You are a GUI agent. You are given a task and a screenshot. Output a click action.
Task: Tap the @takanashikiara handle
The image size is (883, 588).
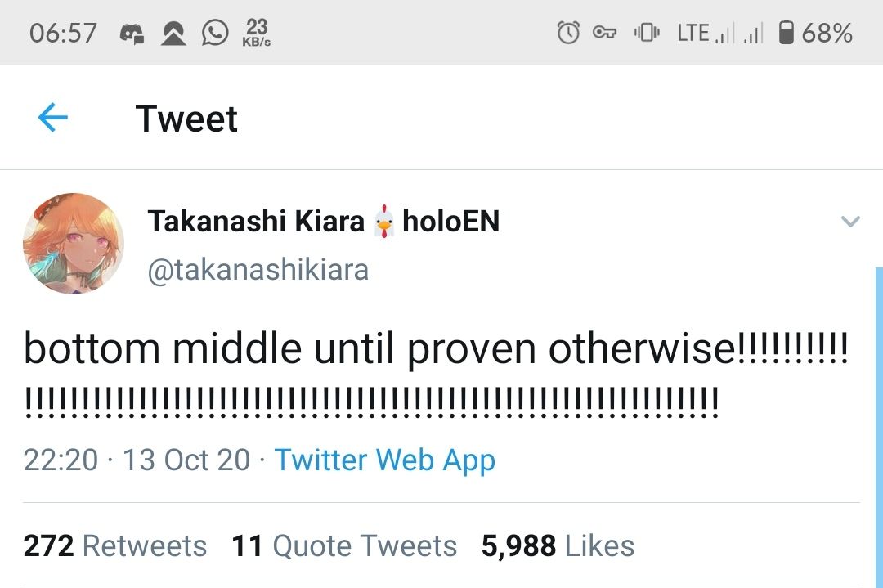pos(258,269)
